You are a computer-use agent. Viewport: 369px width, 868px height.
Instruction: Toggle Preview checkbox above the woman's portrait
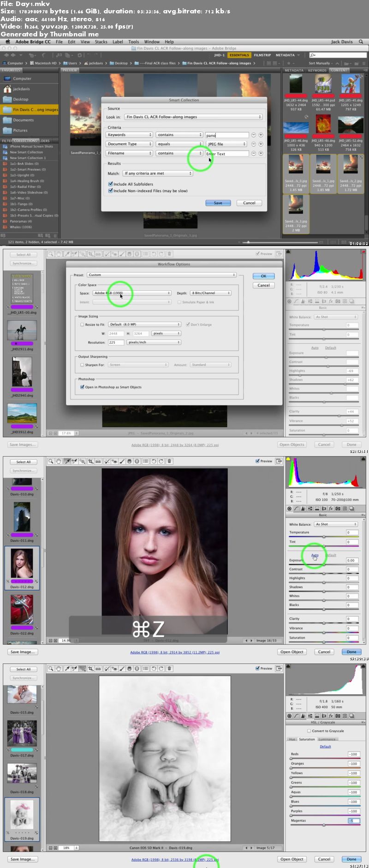(x=257, y=461)
